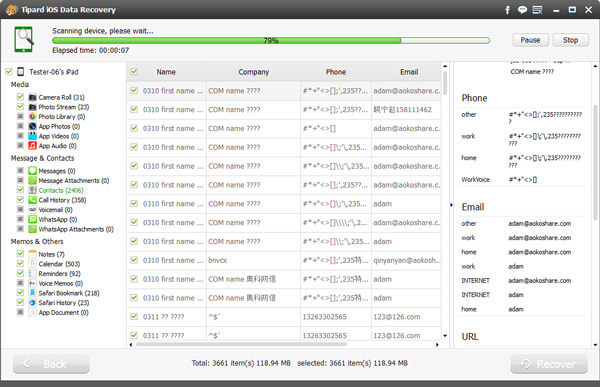This screenshot has height=387, width=600.
Task: Toggle the select-all checkbox in table header
Action: pyautogui.click(x=134, y=72)
